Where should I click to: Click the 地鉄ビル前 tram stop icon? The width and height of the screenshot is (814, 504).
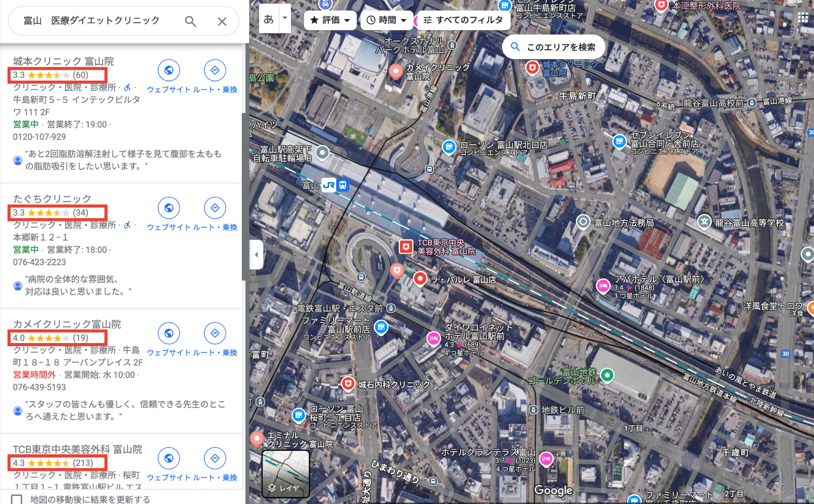(533, 410)
